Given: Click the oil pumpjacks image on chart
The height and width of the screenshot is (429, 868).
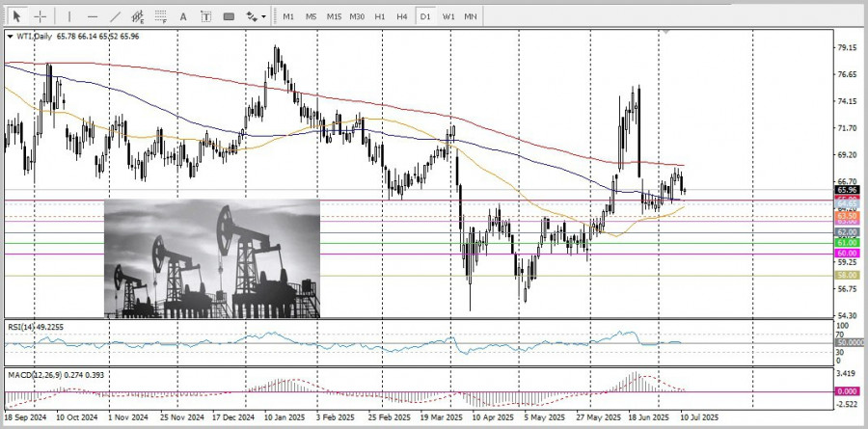Looking at the screenshot, I should pyautogui.click(x=212, y=258).
